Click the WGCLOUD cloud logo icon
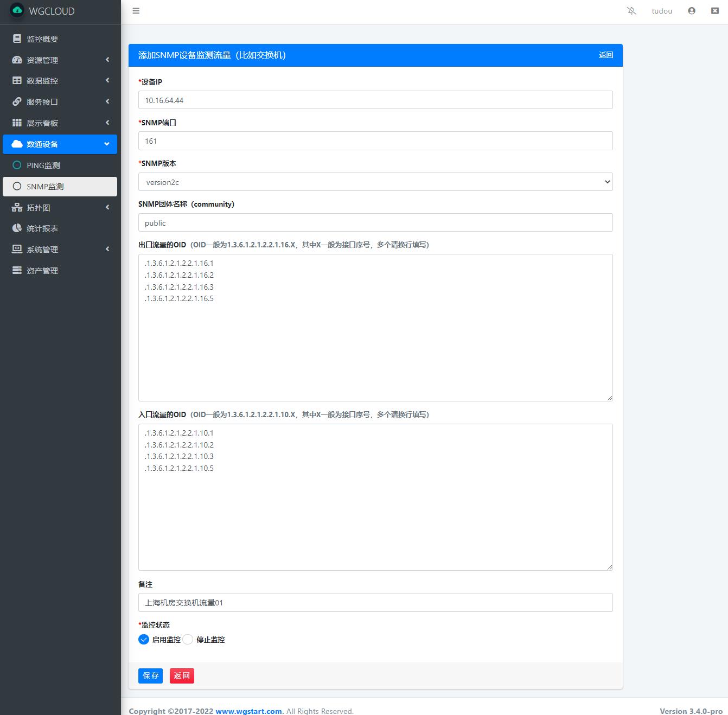 pyautogui.click(x=17, y=11)
